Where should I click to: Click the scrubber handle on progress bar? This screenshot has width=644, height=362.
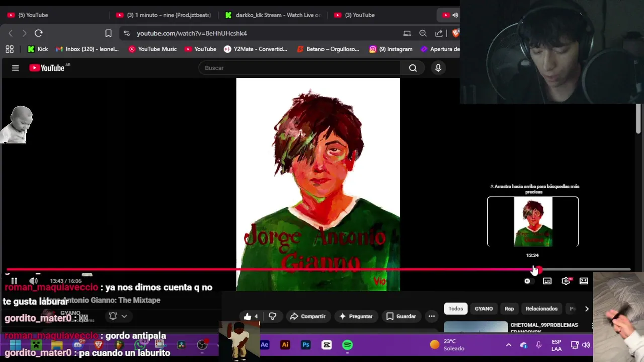tap(539, 270)
